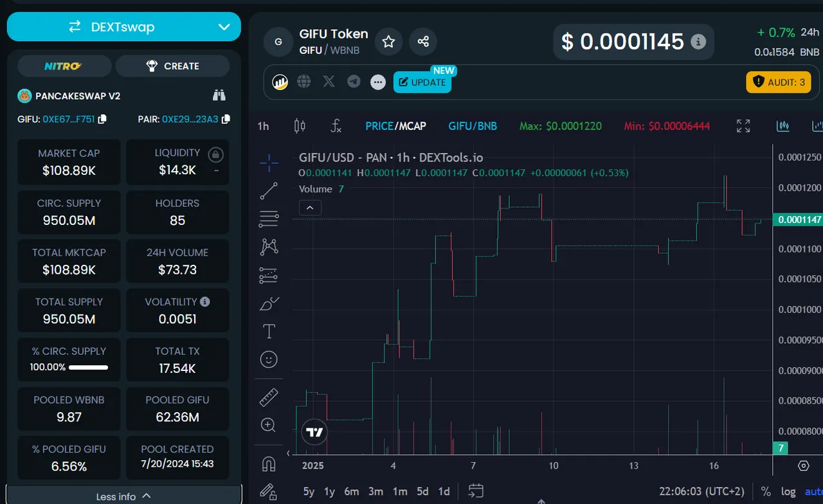823x504 pixels.
Task: Set chart range to 5y
Action: [x=309, y=492]
